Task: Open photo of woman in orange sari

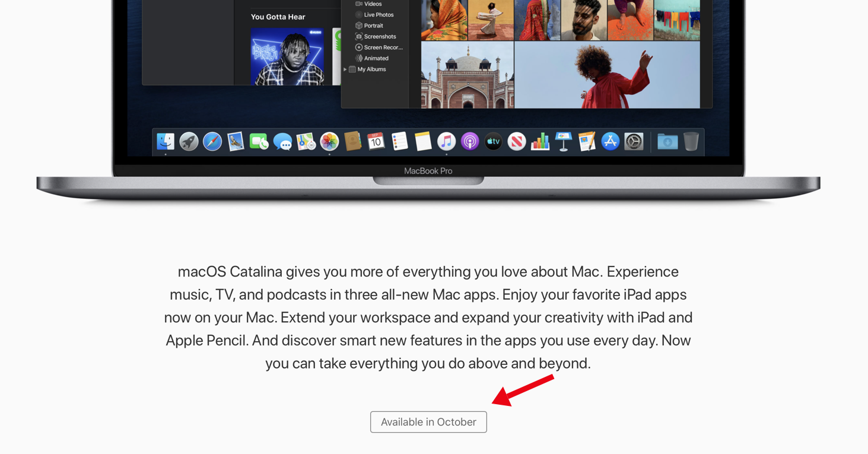Action: pos(444,20)
